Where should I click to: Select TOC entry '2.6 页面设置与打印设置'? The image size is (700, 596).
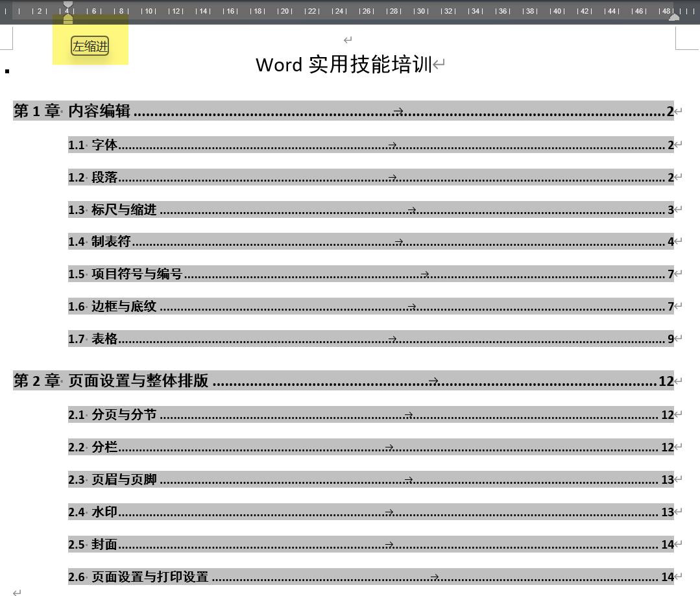[371, 577]
